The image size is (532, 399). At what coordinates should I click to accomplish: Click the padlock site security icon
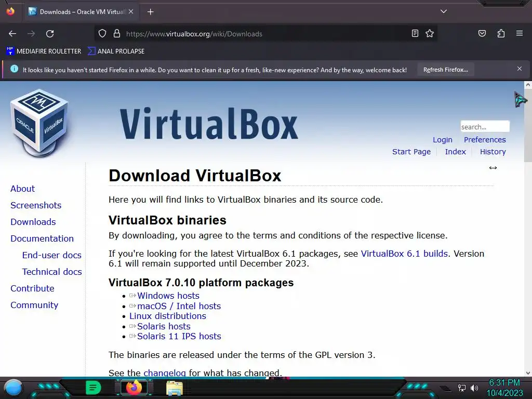[117, 34]
